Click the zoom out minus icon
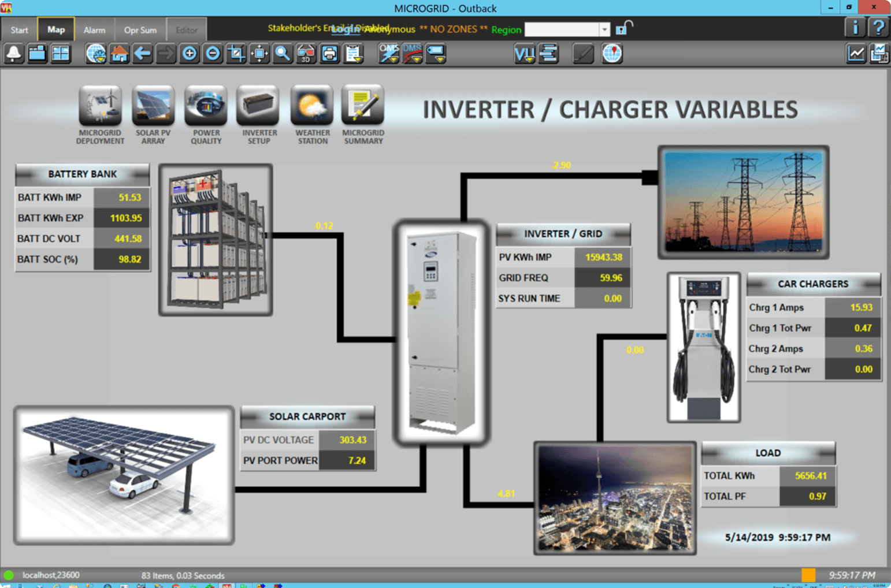 [x=213, y=54]
